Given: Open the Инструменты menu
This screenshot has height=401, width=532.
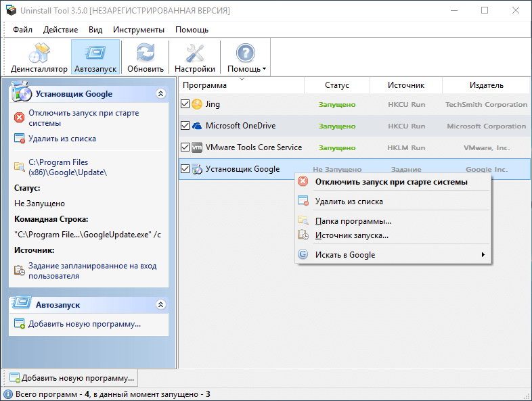Looking at the screenshot, I should point(138,30).
